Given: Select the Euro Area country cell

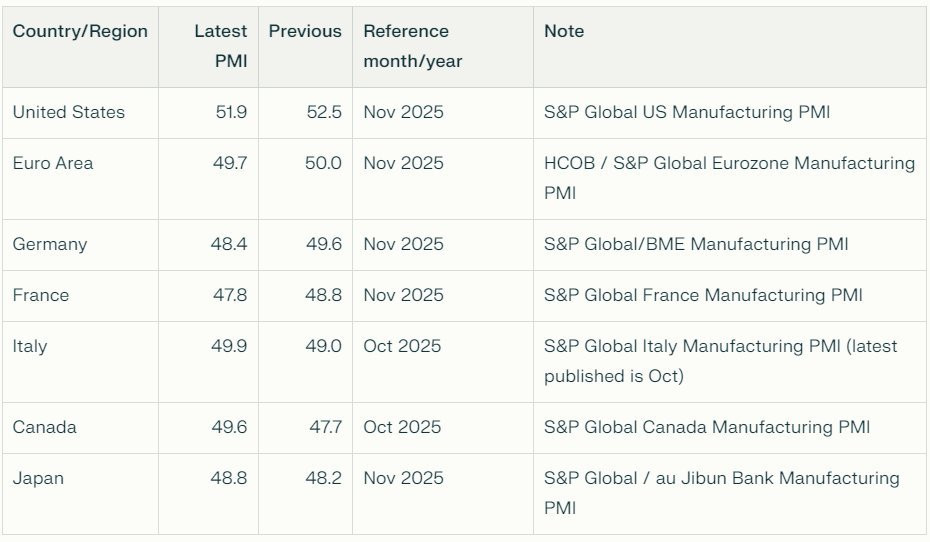Looking at the screenshot, I should 53,163.
